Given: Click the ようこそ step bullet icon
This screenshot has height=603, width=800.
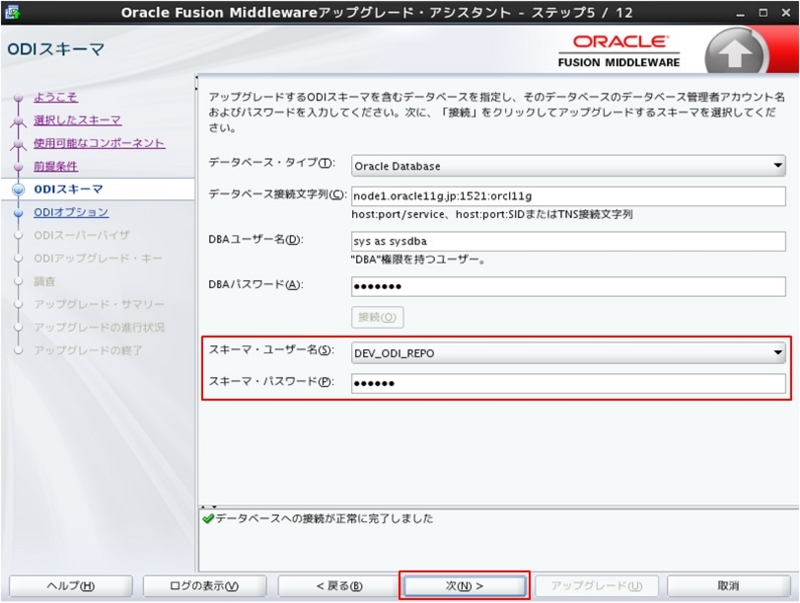Looking at the screenshot, I should coord(19,97).
